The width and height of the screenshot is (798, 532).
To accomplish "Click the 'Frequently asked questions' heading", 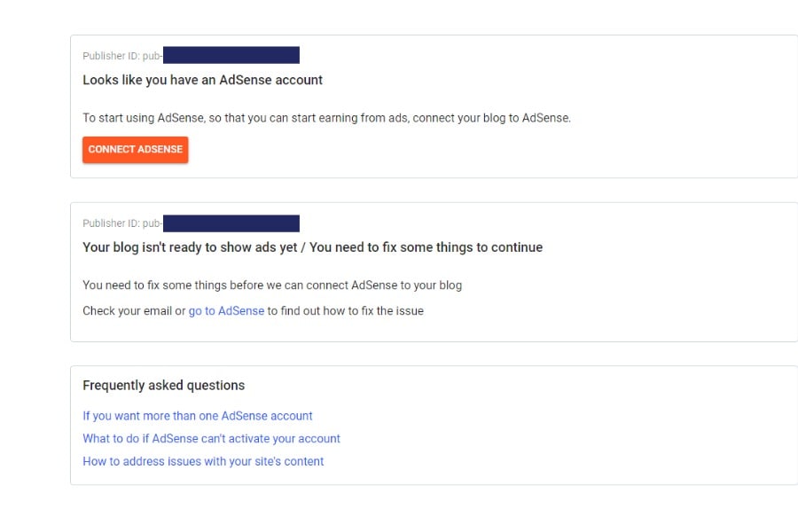I will (x=163, y=385).
